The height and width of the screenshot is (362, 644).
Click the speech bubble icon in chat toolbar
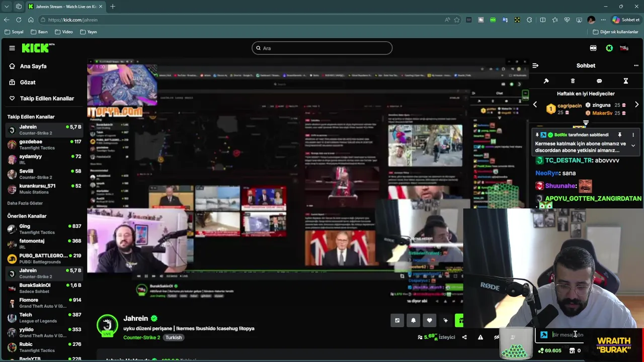[599, 81]
